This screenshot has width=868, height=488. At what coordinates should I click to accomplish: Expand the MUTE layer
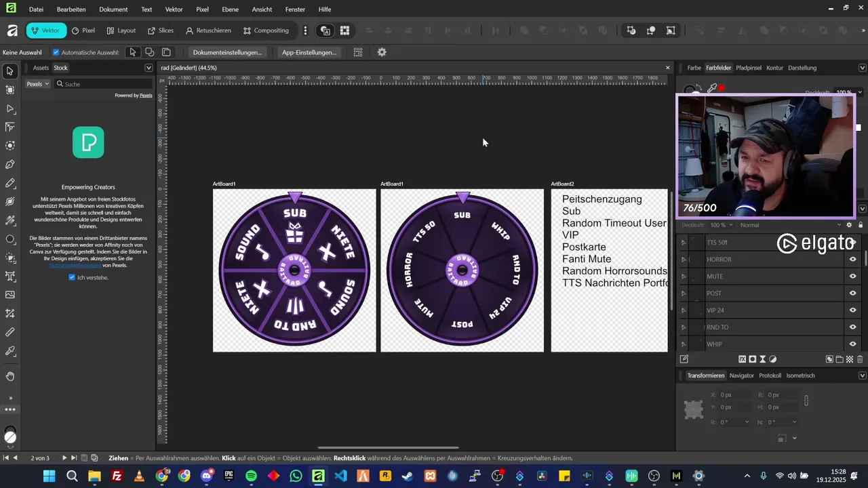pyautogui.click(x=684, y=277)
